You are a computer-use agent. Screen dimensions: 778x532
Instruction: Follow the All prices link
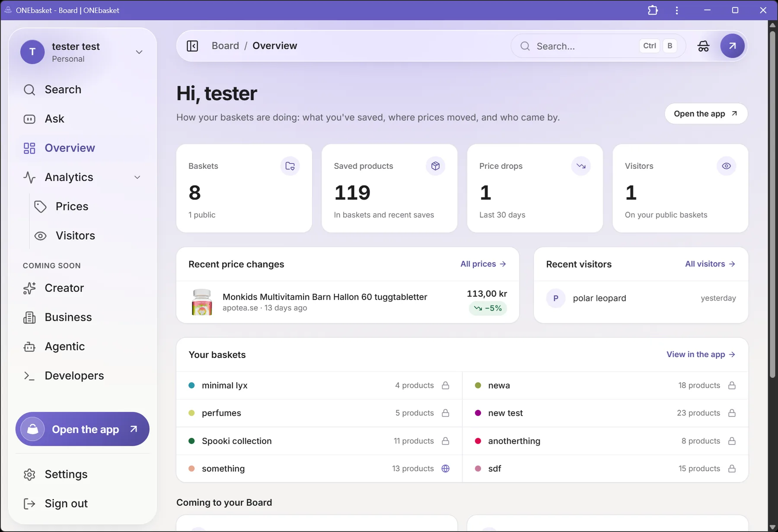[x=483, y=264]
